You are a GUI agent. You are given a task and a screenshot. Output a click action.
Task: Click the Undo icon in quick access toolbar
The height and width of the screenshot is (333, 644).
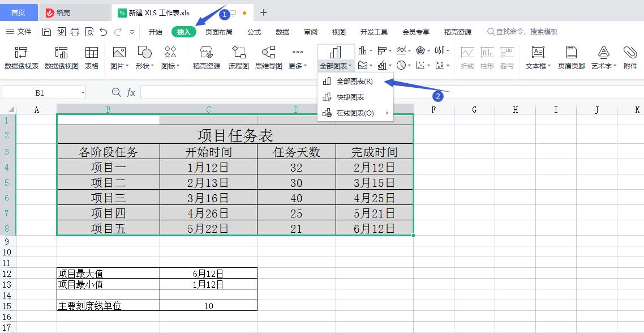click(102, 33)
